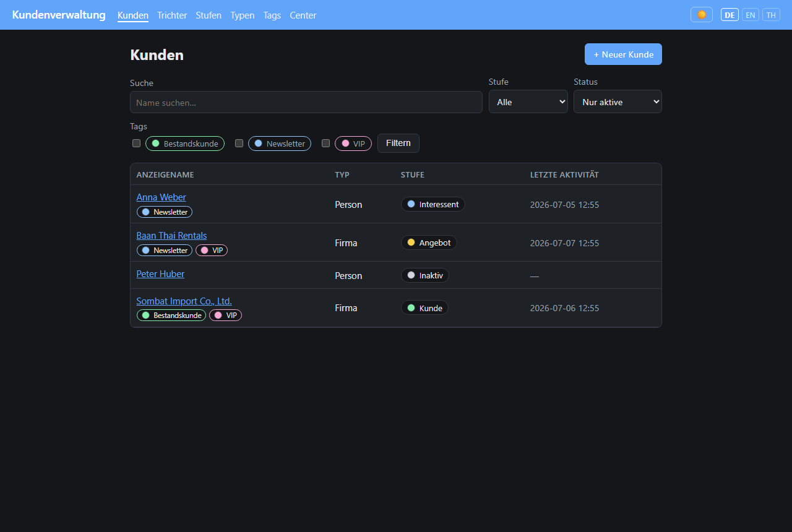
Task: Toggle the sun theme switch icon
Action: (702, 15)
